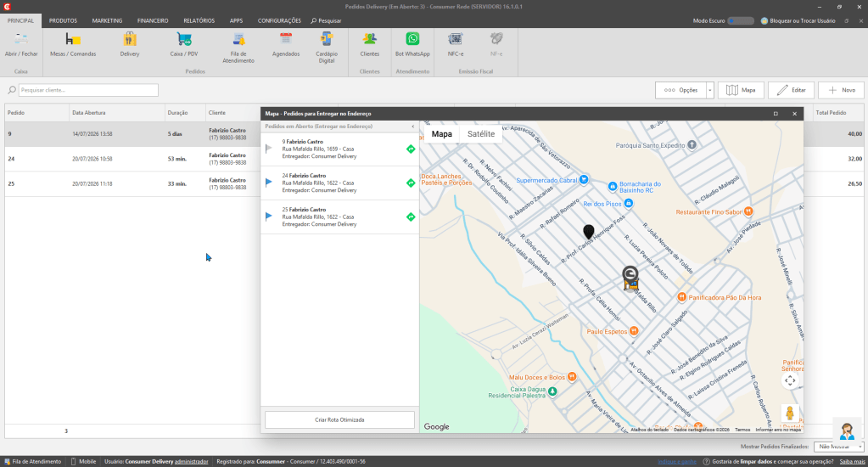Select Mapa view on the map
The image size is (868, 467).
pos(442,134)
